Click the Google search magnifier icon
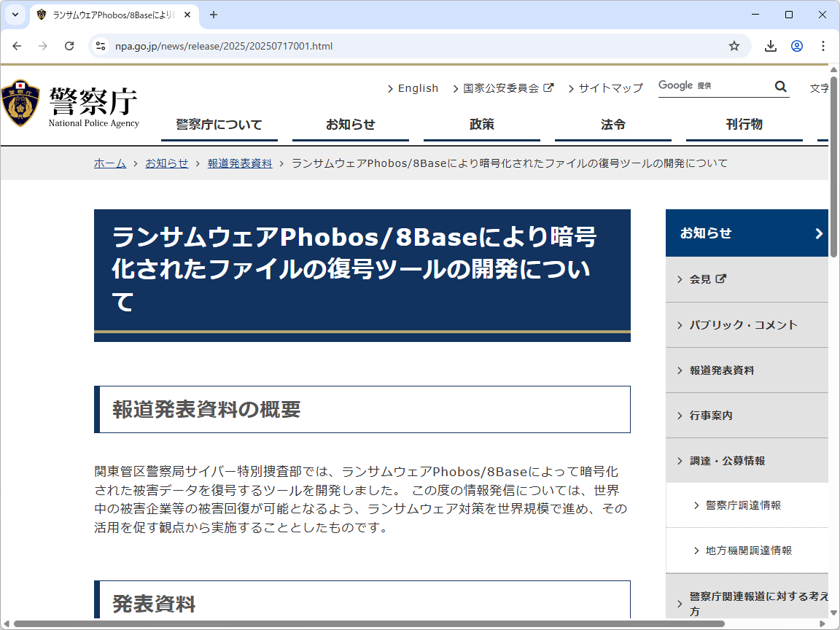840x630 pixels. click(780, 86)
